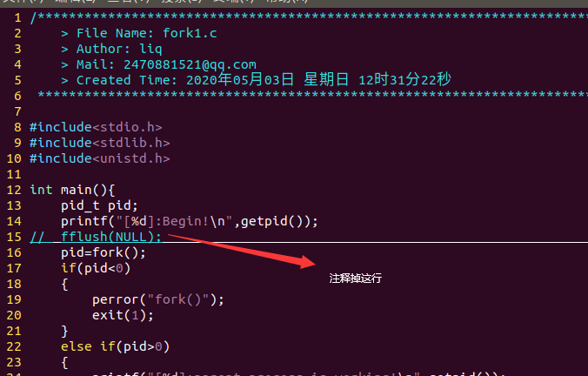This screenshot has height=376, width=588.
Task: Place cursor on commented fflush(NULL) line
Action: pyautogui.click(x=96, y=237)
